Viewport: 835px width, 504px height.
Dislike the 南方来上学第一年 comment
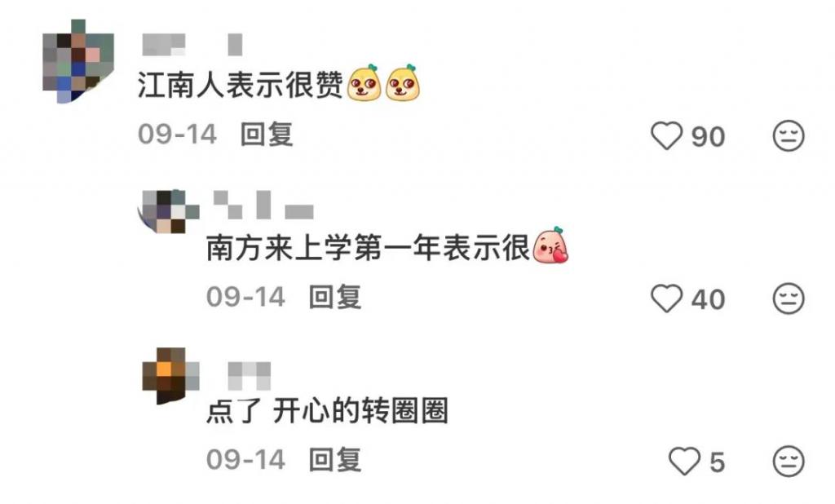point(789,298)
